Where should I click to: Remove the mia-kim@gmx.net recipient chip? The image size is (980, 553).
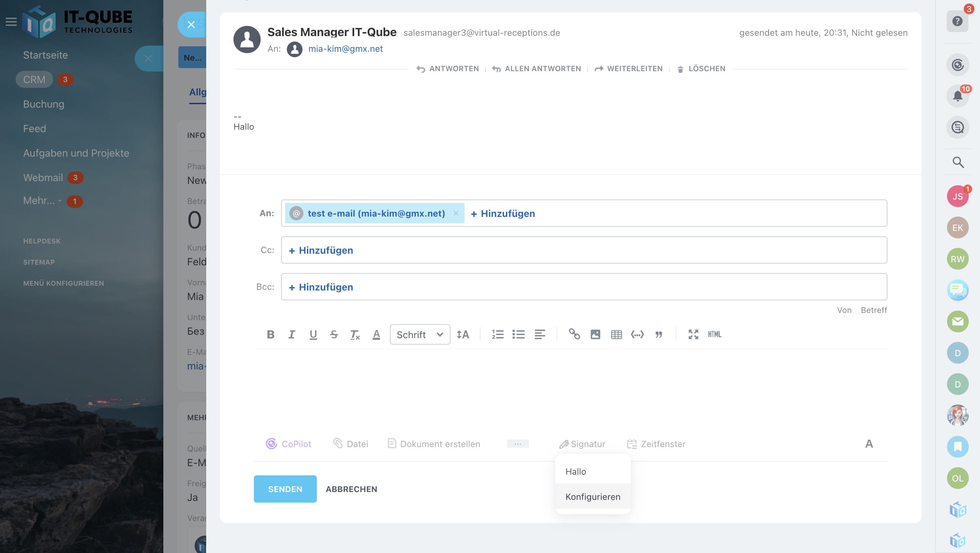click(456, 213)
